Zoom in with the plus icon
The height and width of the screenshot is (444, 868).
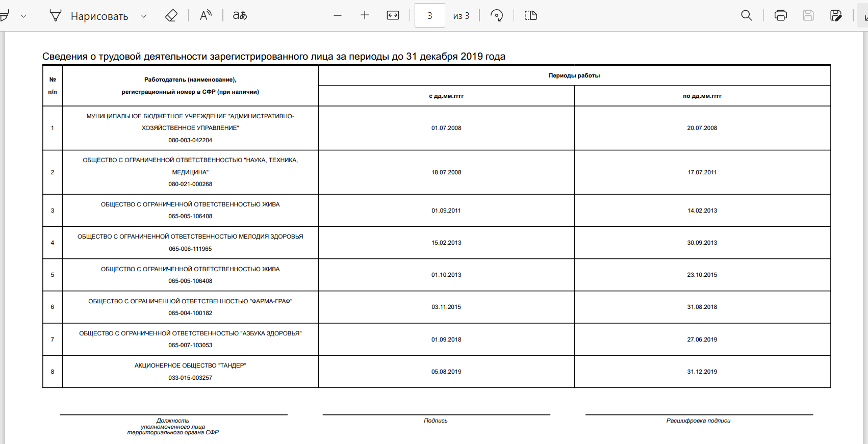coord(365,16)
